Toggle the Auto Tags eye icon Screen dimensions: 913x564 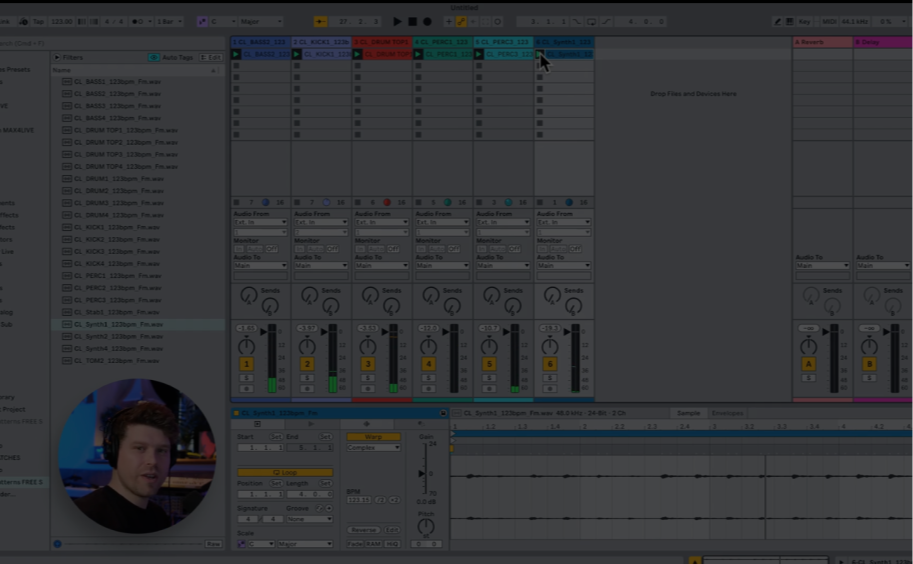[154, 58]
